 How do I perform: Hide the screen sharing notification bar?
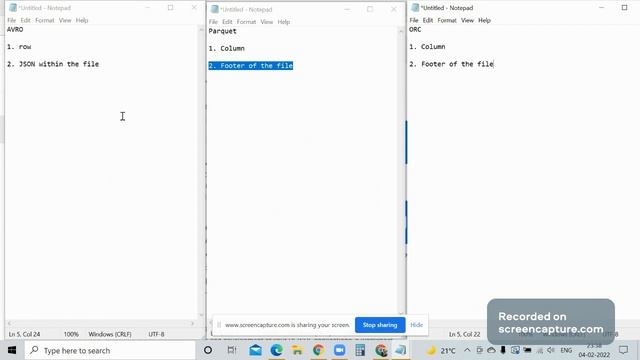416,325
